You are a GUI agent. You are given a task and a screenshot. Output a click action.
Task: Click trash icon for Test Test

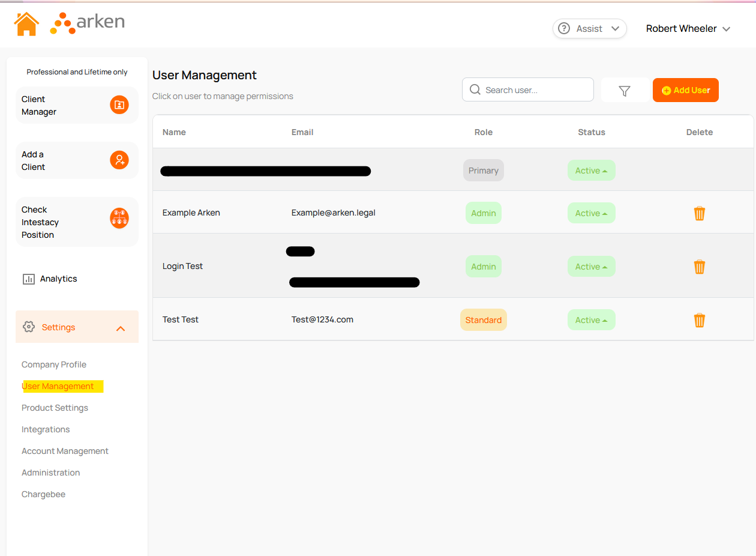pos(699,320)
